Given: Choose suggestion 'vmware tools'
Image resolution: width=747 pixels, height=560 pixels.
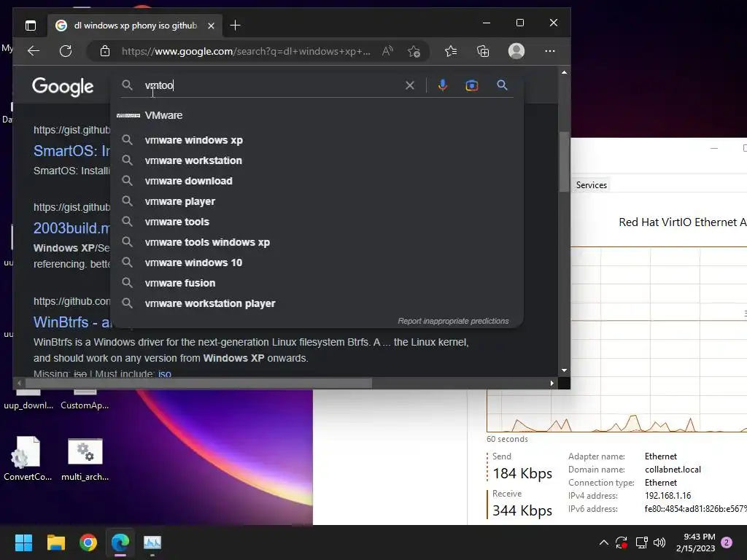Looking at the screenshot, I should click(317, 222).
